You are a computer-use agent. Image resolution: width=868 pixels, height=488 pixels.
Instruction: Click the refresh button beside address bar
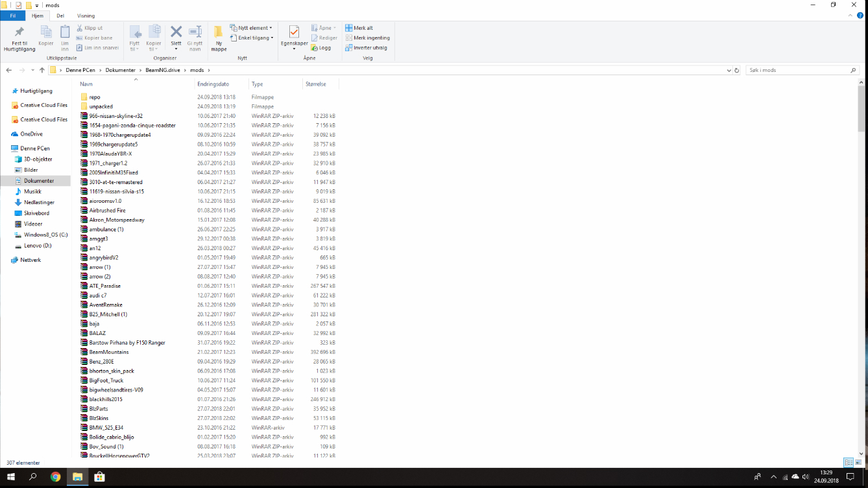tap(736, 70)
